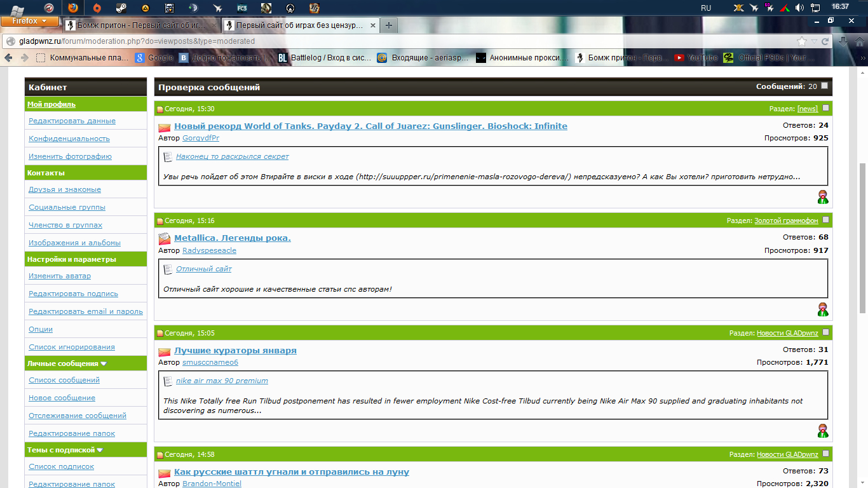Open Новое сообщение link
Screen dimensions: 868x488
tap(62, 398)
